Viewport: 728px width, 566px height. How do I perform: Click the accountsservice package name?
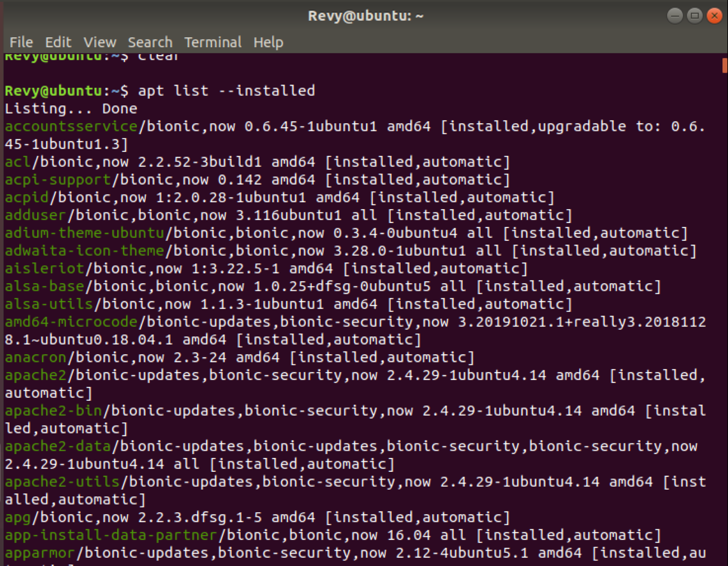(x=71, y=126)
